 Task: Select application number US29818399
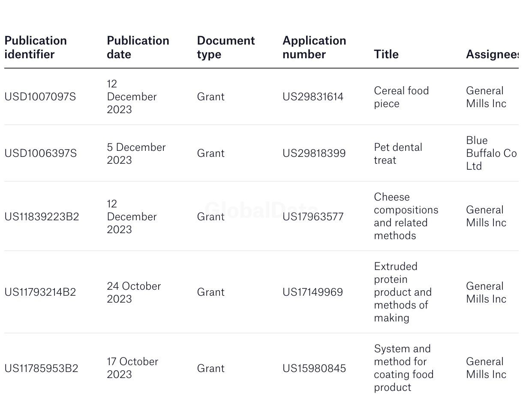(314, 153)
